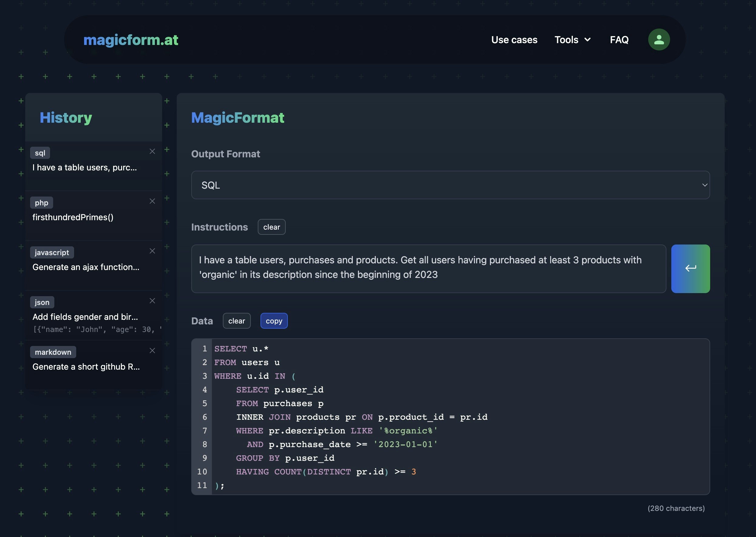Screen dimensions: 756x537
Task: Click the Tools menu label
Action: pos(566,40)
